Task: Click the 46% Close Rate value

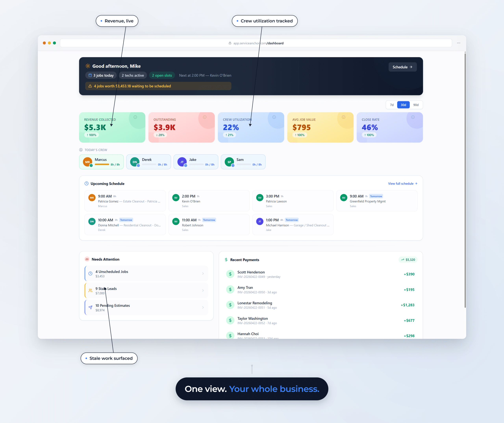Action: coord(370,127)
